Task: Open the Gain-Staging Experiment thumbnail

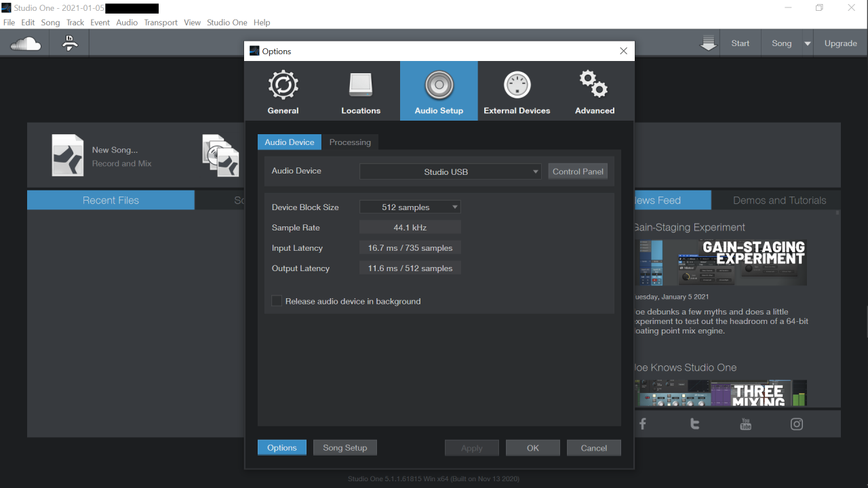Action: (x=721, y=263)
